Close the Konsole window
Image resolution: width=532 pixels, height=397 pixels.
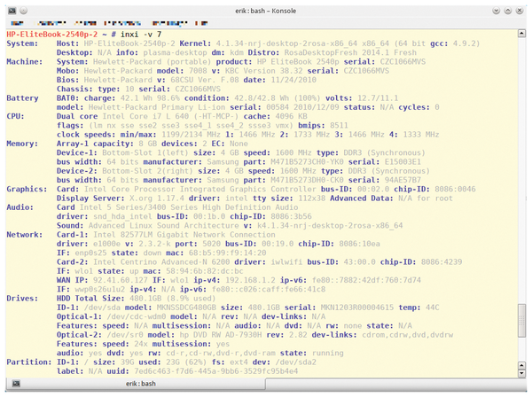pyautogui.click(x=519, y=11)
